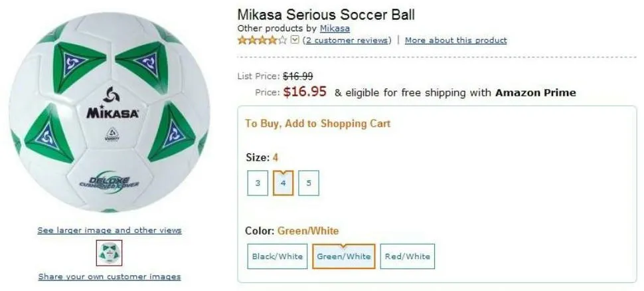The image size is (644, 291).
Task: Pick size 5 for the ball
Action: pyautogui.click(x=308, y=183)
